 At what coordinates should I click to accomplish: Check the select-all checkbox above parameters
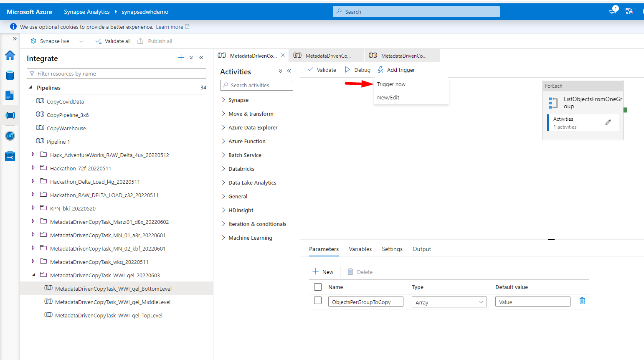pyautogui.click(x=318, y=287)
